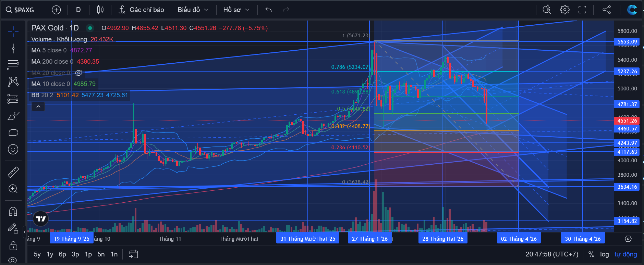
Task: Select the 02 Tháng 4 '26 date marker
Action: click(519, 239)
